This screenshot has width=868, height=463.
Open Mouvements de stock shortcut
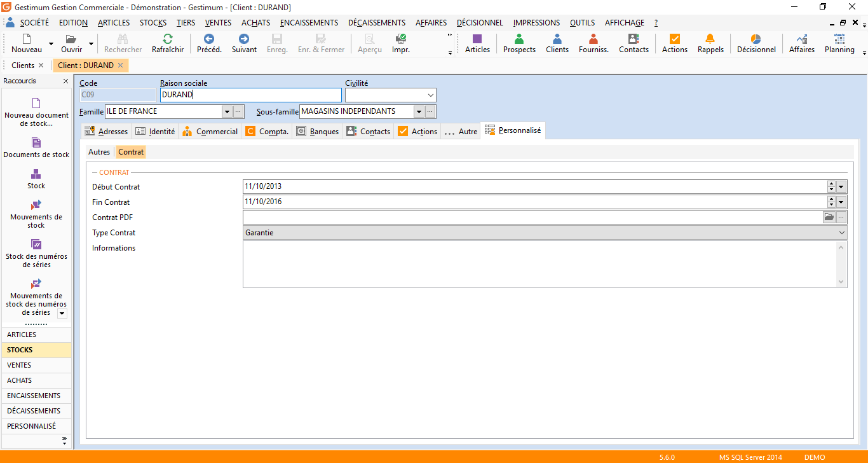(36, 214)
